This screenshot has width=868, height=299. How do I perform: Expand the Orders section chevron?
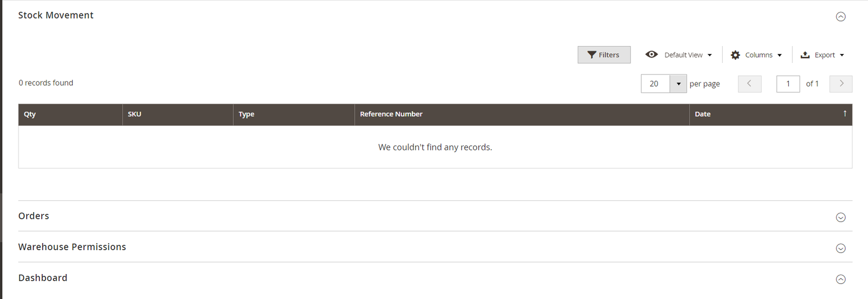[x=841, y=217]
